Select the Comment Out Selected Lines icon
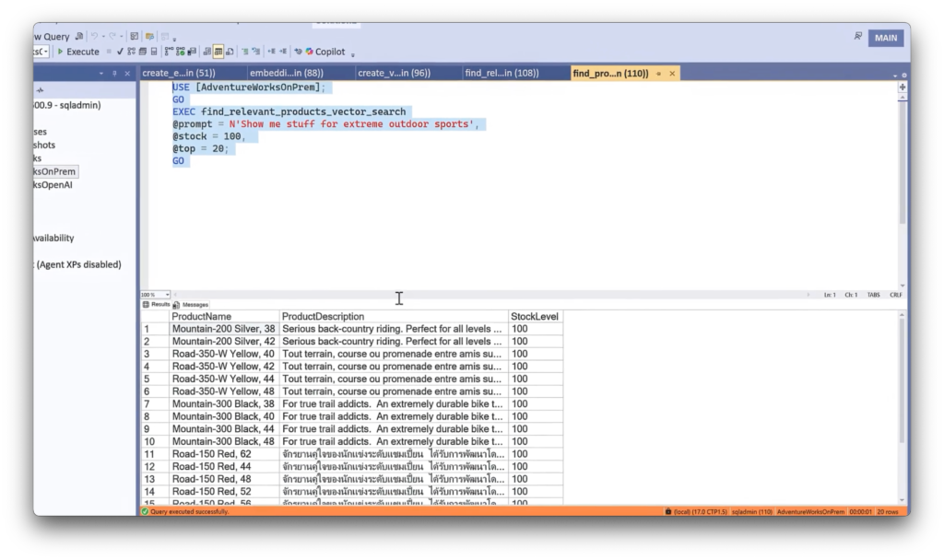Viewport: 944px width, 560px height. click(x=244, y=52)
